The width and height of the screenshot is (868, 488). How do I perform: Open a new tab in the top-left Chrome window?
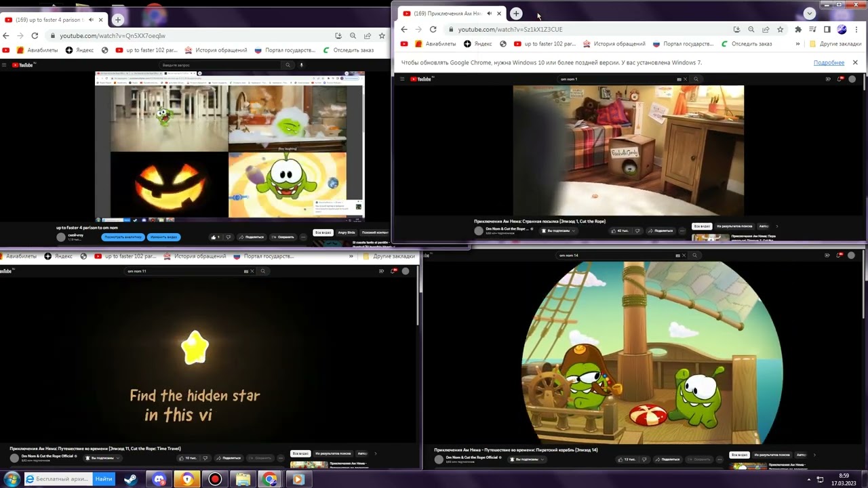pyautogui.click(x=117, y=20)
